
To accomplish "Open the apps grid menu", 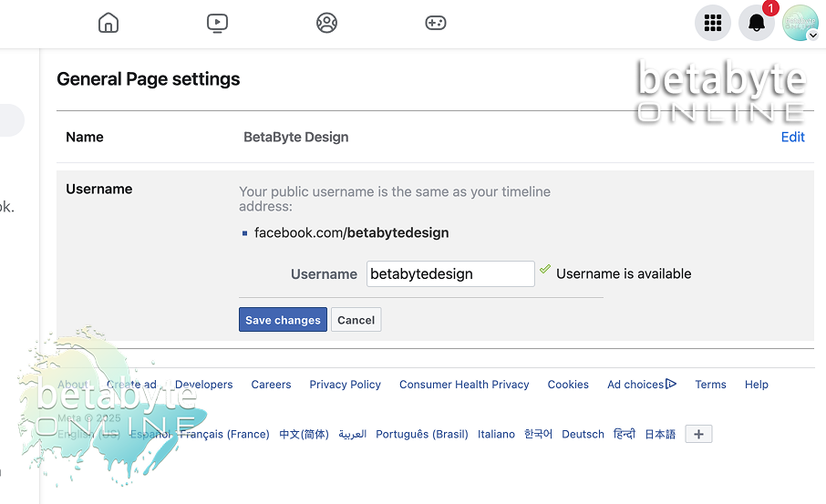I will point(713,23).
